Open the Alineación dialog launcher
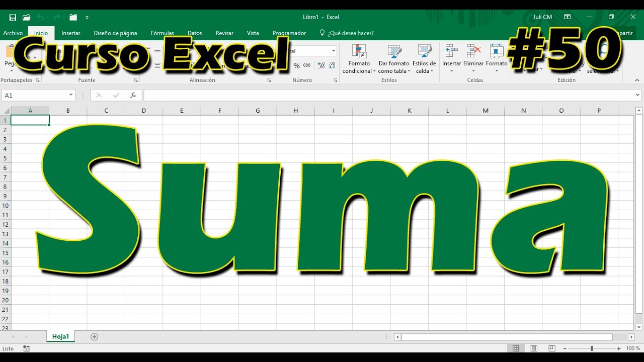Screen dimensions: 644x362 269,80
